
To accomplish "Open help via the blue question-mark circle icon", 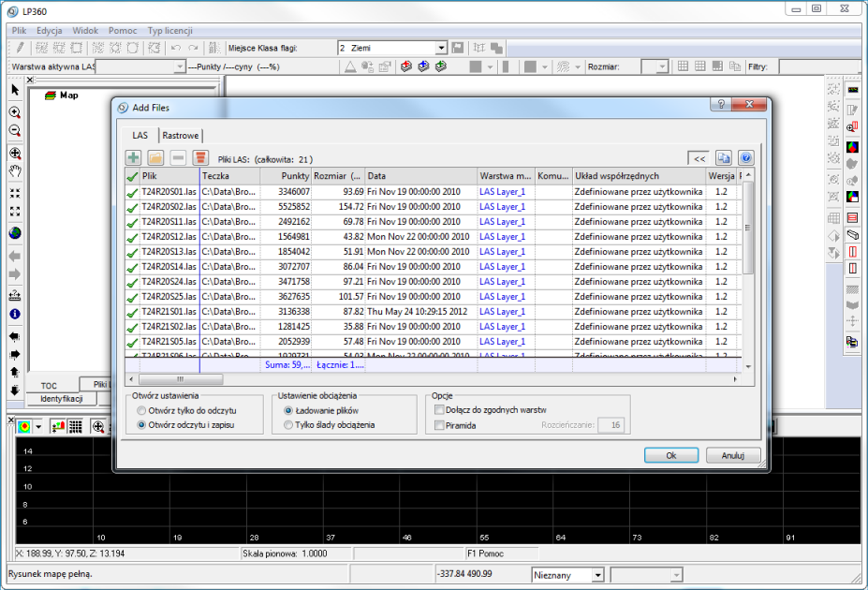I will point(745,158).
